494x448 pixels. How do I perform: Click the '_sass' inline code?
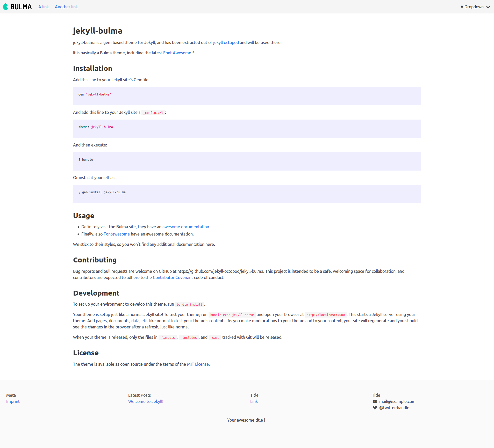(x=215, y=337)
